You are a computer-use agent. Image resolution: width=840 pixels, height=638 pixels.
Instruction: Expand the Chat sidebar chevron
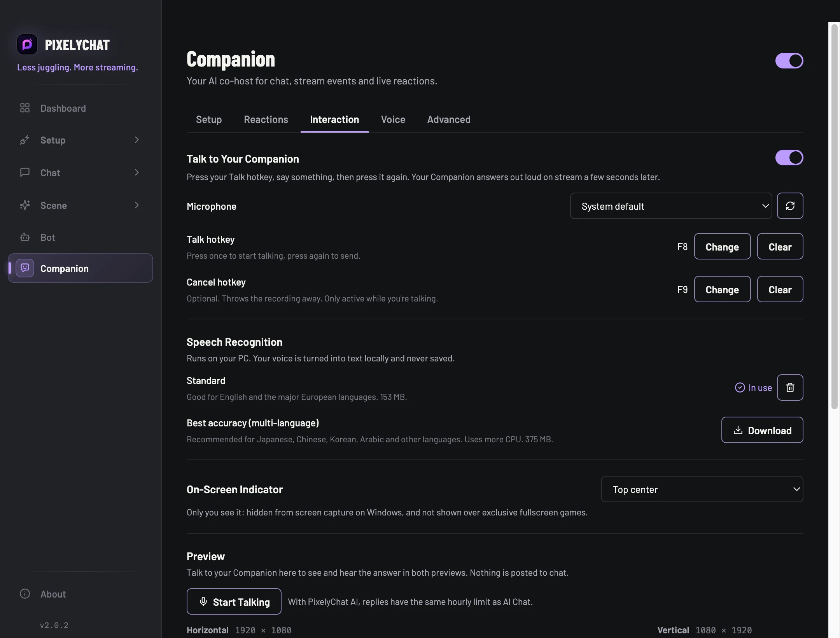tap(136, 172)
